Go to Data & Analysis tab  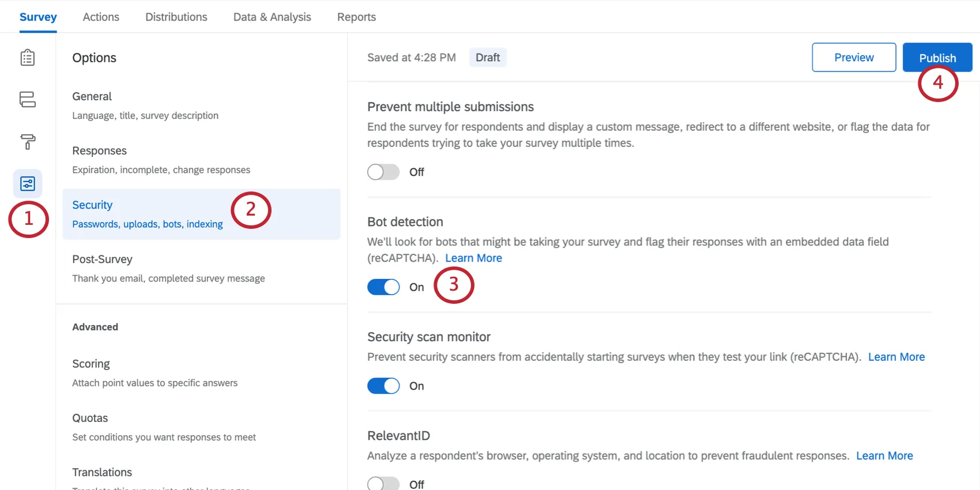point(272,17)
